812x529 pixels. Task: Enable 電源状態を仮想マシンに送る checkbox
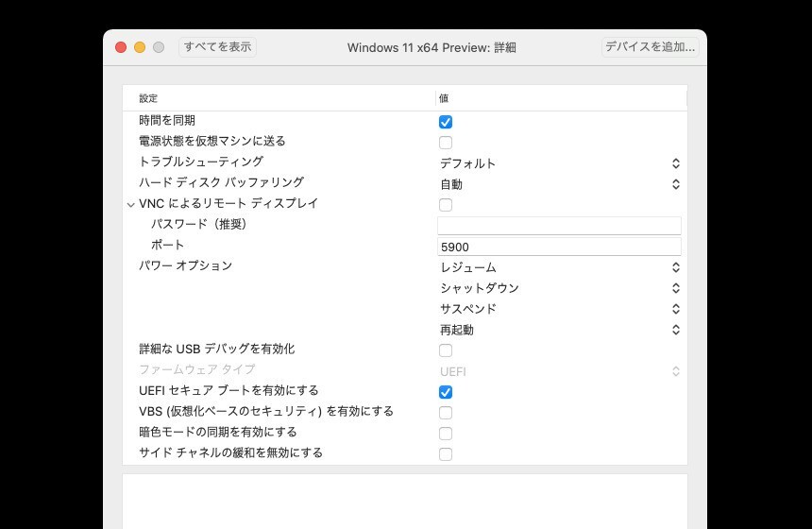(446, 143)
